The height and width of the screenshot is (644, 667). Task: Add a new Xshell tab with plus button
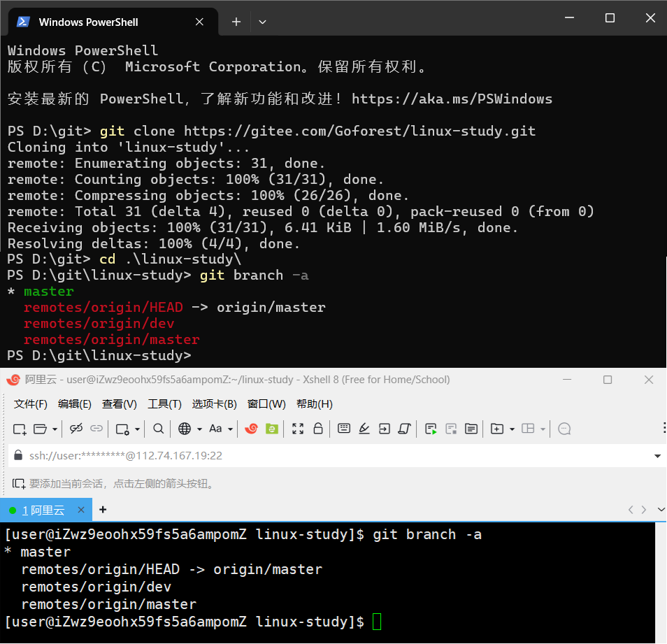click(x=103, y=510)
